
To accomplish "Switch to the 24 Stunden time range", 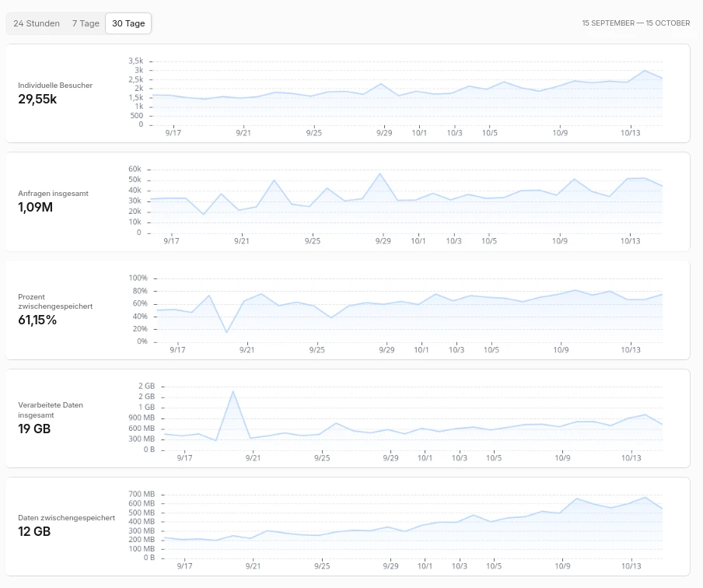I will 37,23.
